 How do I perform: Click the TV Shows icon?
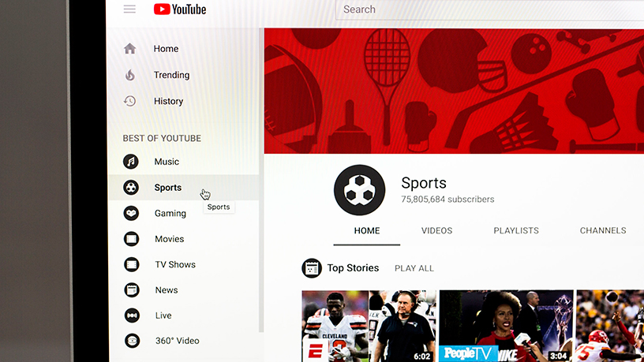(131, 264)
